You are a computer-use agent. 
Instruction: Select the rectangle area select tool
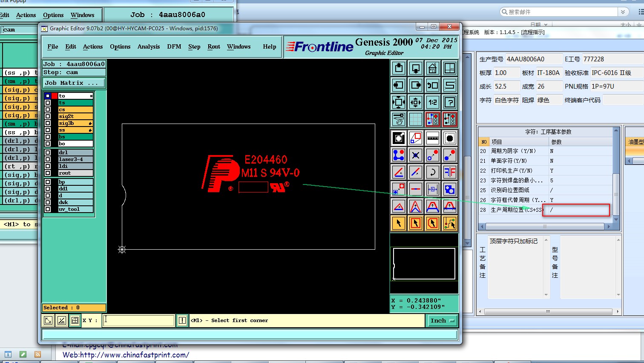[x=416, y=223]
